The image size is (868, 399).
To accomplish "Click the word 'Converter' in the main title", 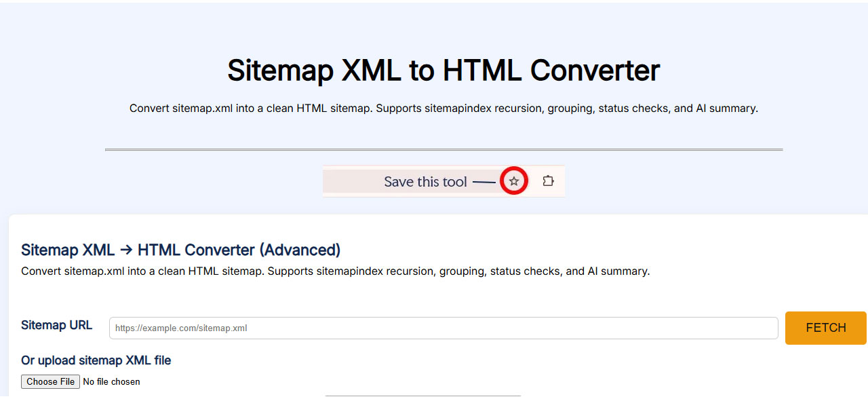I will (x=595, y=71).
